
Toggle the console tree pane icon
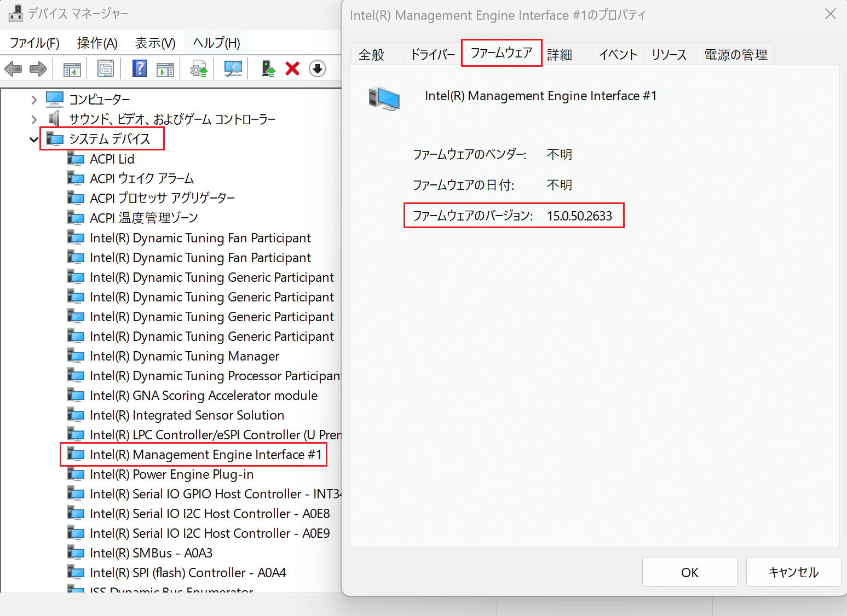(72, 69)
